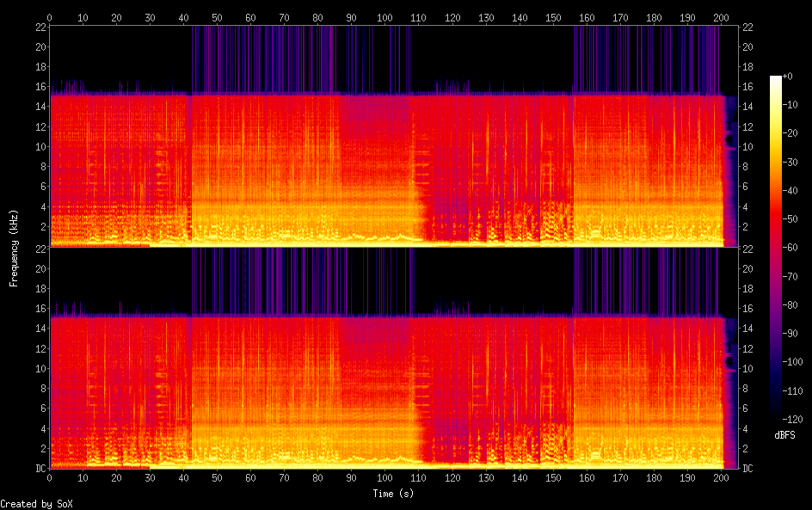The image size is (812, 510).
Task: Select the "-10" color scale label
Action: click(790, 105)
